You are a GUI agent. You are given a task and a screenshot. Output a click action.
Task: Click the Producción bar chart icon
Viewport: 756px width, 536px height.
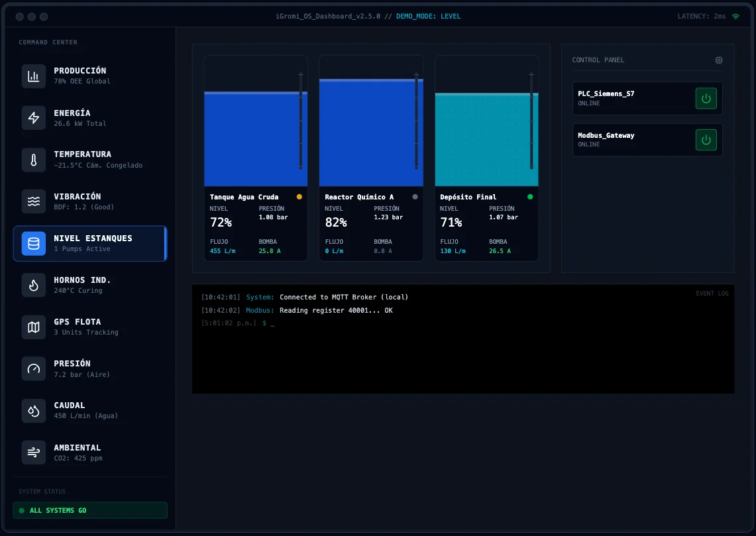click(x=34, y=76)
